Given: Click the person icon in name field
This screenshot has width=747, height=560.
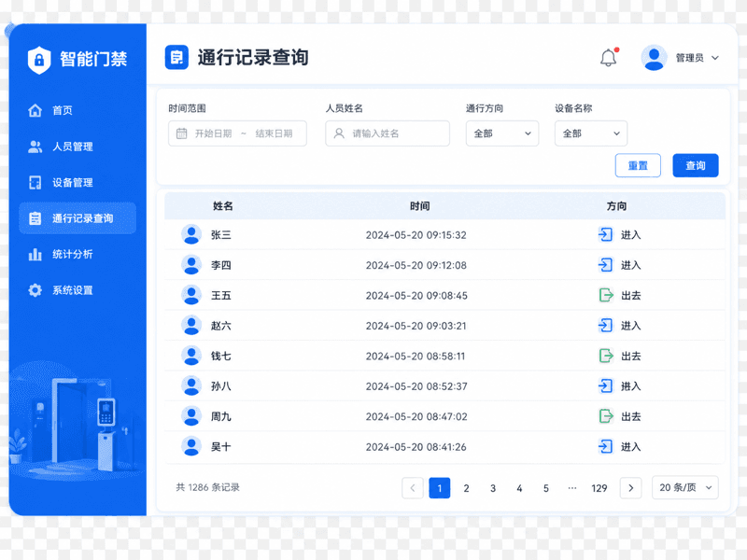Looking at the screenshot, I should 339,133.
